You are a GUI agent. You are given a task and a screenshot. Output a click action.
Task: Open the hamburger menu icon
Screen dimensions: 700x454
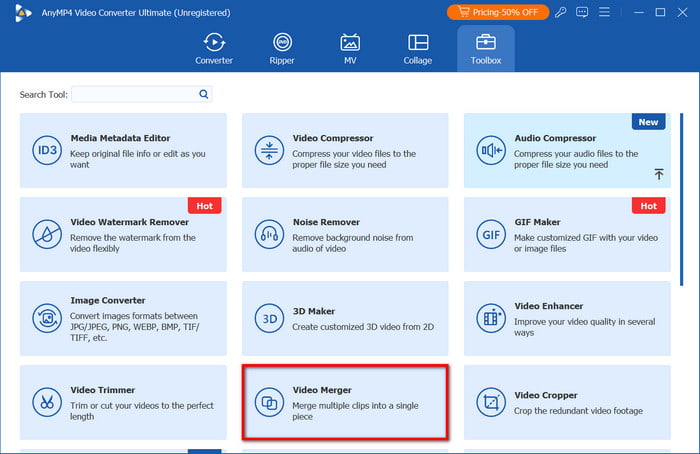pos(604,12)
